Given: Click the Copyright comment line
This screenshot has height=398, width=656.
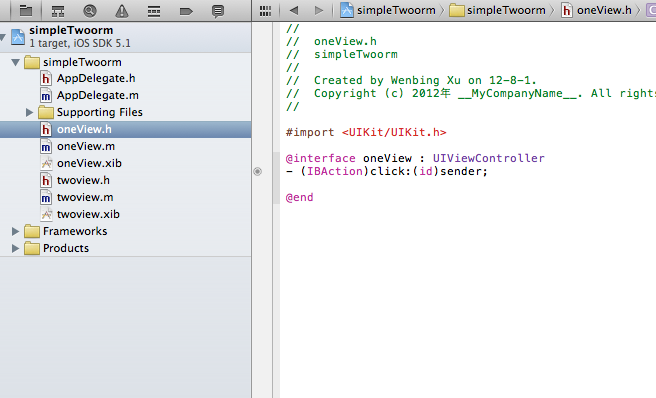Looking at the screenshot, I should pyautogui.click(x=471, y=93).
